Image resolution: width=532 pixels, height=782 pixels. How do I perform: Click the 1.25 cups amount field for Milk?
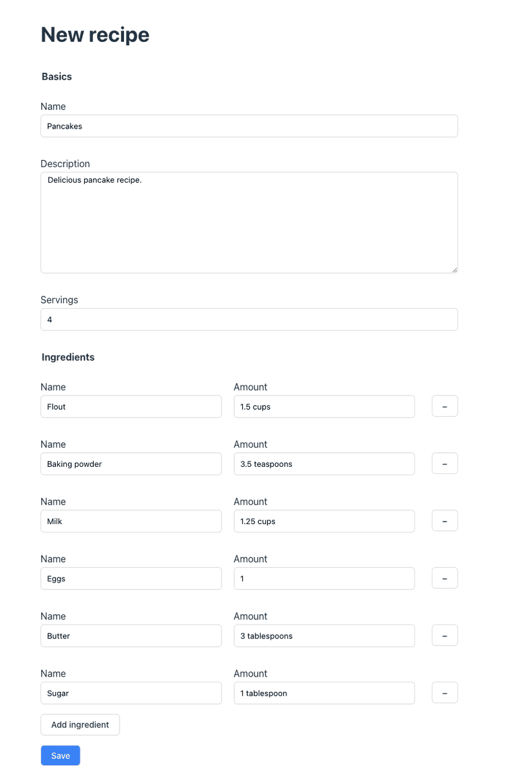324,521
